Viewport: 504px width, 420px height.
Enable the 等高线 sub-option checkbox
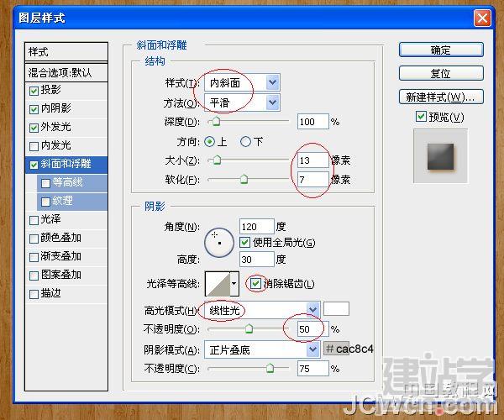point(45,183)
